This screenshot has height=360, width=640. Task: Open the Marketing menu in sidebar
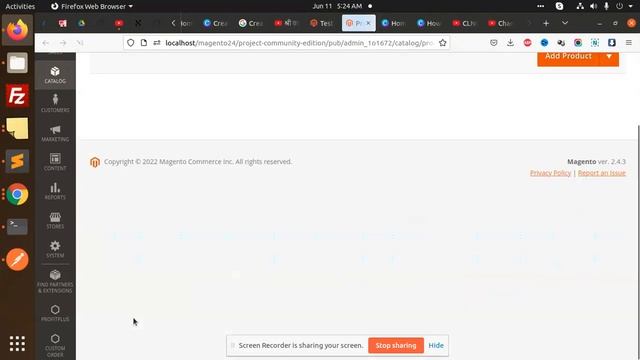55,133
